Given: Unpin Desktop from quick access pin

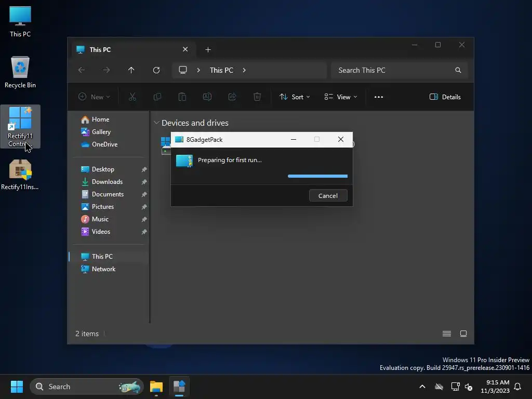Looking at the screenshot, I should (x=144, y=169).
